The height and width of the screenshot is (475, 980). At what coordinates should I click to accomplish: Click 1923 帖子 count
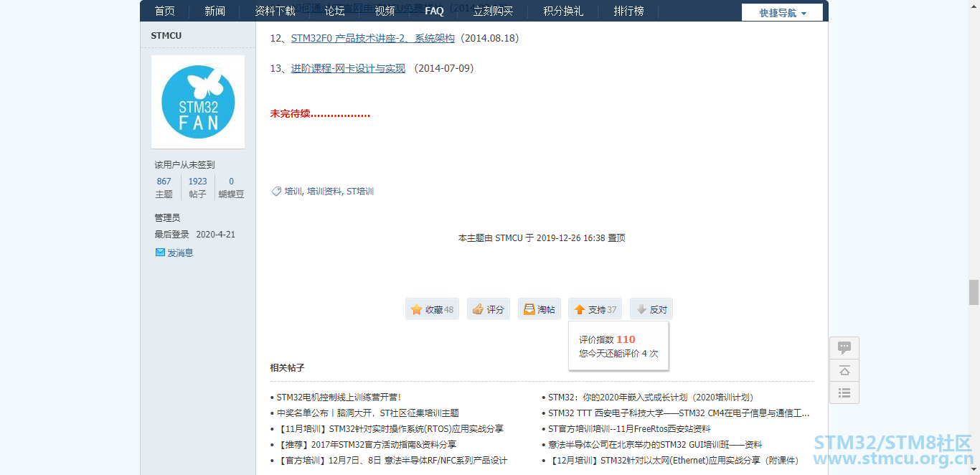[198, 187]
